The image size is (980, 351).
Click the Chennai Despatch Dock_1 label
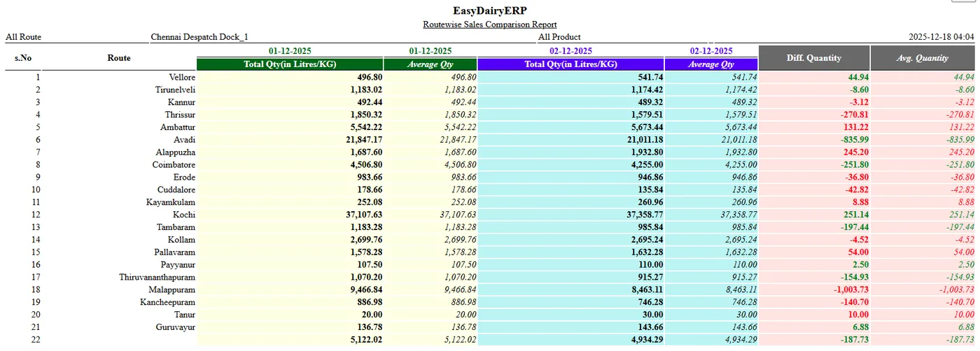199,37
